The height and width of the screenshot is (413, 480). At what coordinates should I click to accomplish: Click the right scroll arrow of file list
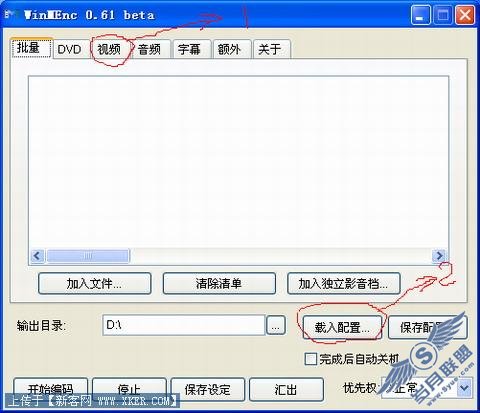click(x=439, y=256)
